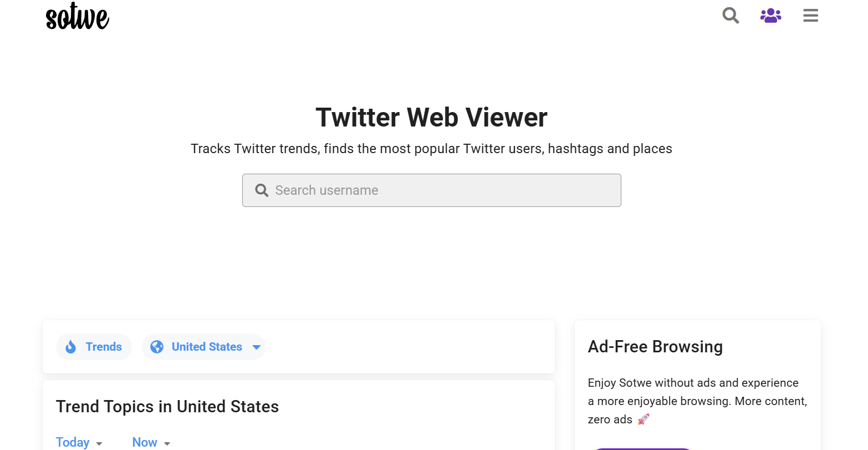Click the Ad-Free Browsing heading
This screenshot has width=868, height=450.
(655, 347)
